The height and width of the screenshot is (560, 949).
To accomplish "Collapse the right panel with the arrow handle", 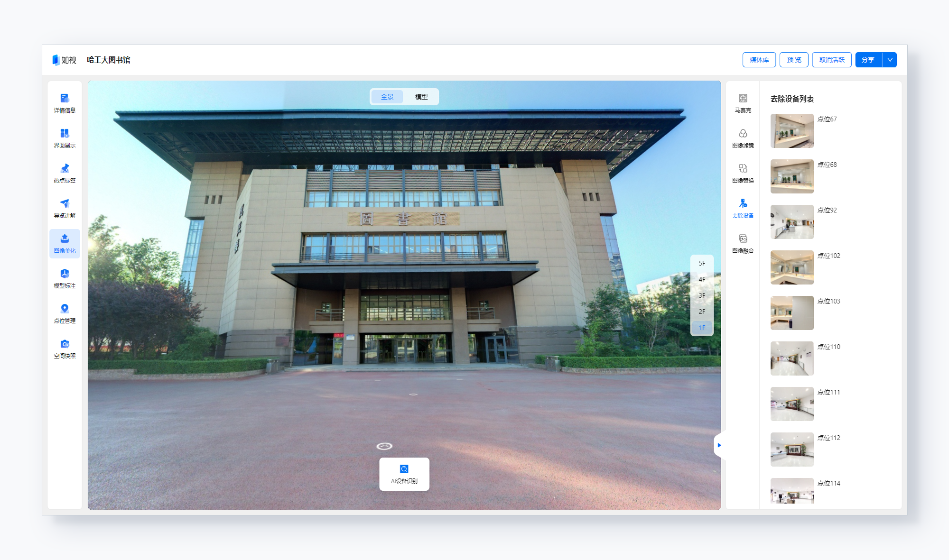I will [x=719, y=445].
